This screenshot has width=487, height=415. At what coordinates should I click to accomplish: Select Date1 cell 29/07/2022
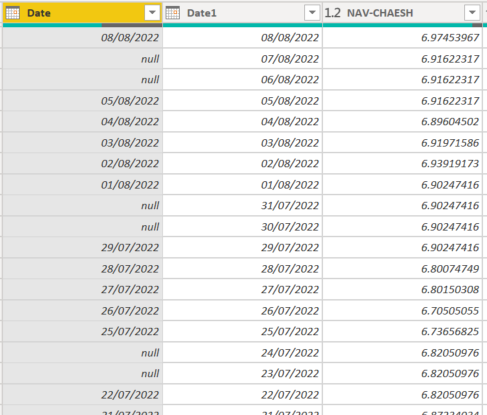click(x=242, y=248)
